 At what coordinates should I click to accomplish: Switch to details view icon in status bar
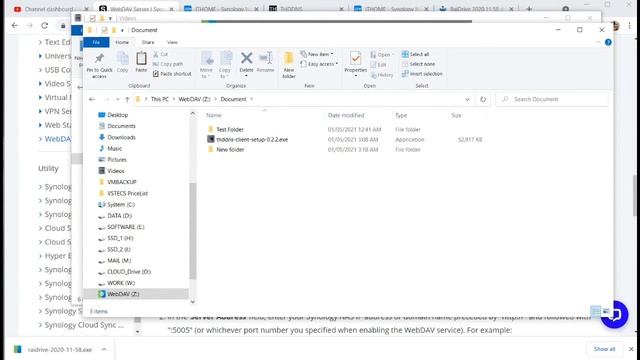click(x=596, y=311)
